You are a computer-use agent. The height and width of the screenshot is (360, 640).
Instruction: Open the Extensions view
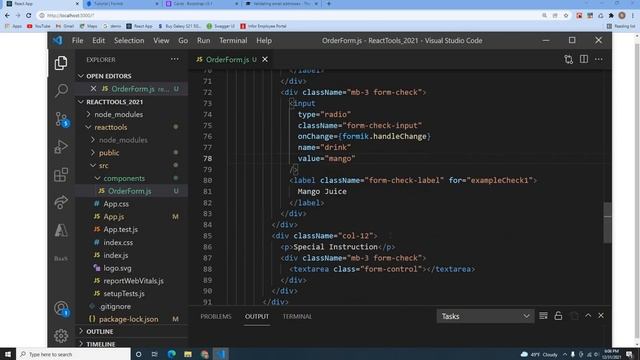61,175
